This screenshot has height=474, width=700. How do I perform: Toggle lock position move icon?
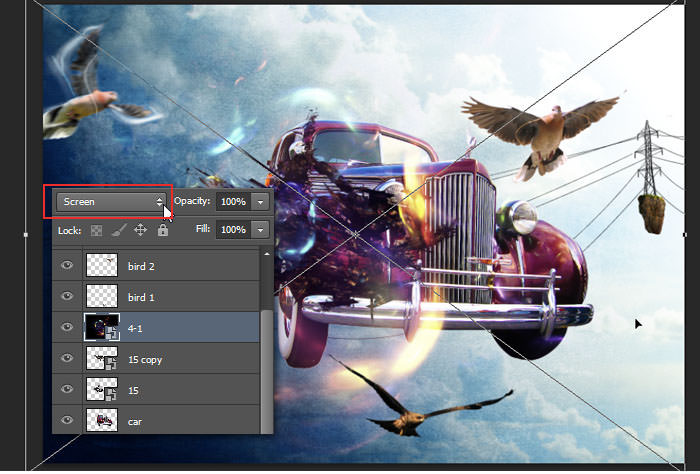click(x=141, y=230)
